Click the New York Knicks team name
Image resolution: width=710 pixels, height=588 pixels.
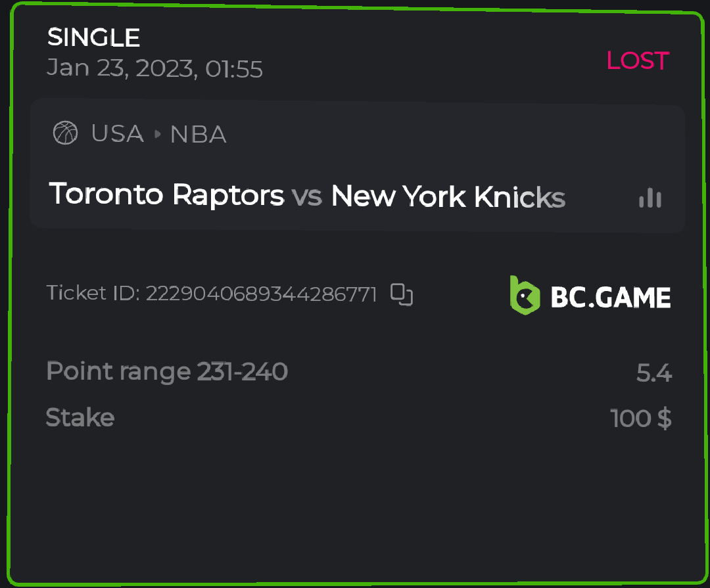[x=448, y=196]
